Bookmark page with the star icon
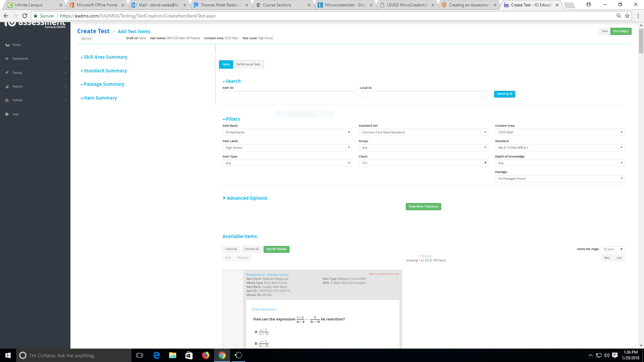 click(627, 16)
